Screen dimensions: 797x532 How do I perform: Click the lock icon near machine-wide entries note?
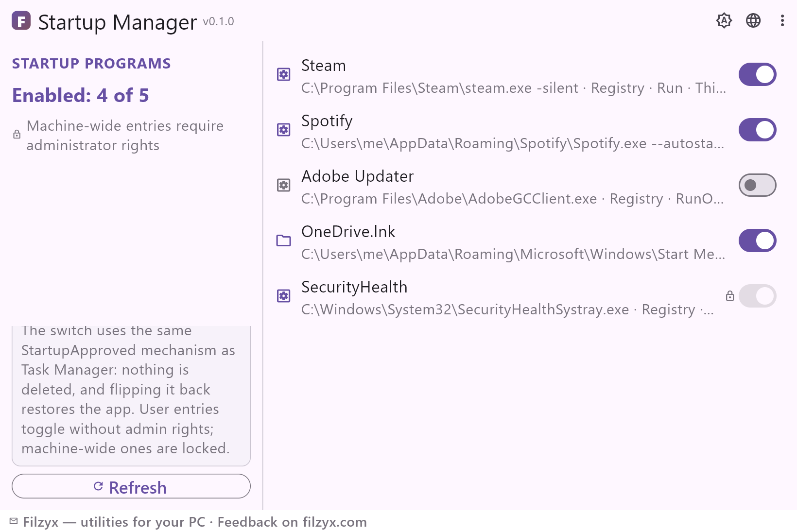[x=17, y=135]
